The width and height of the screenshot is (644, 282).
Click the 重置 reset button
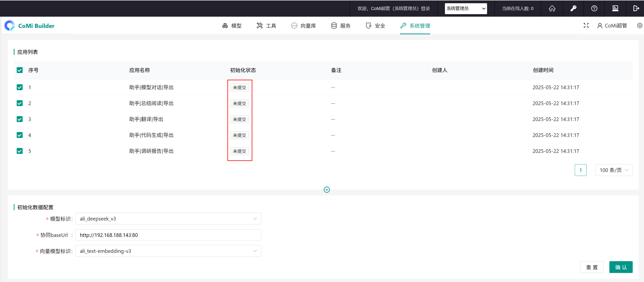click(x=591, y=267)
